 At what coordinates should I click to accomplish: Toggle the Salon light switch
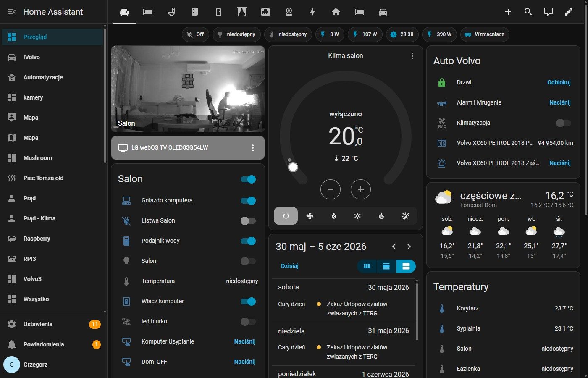coord(248,261)
